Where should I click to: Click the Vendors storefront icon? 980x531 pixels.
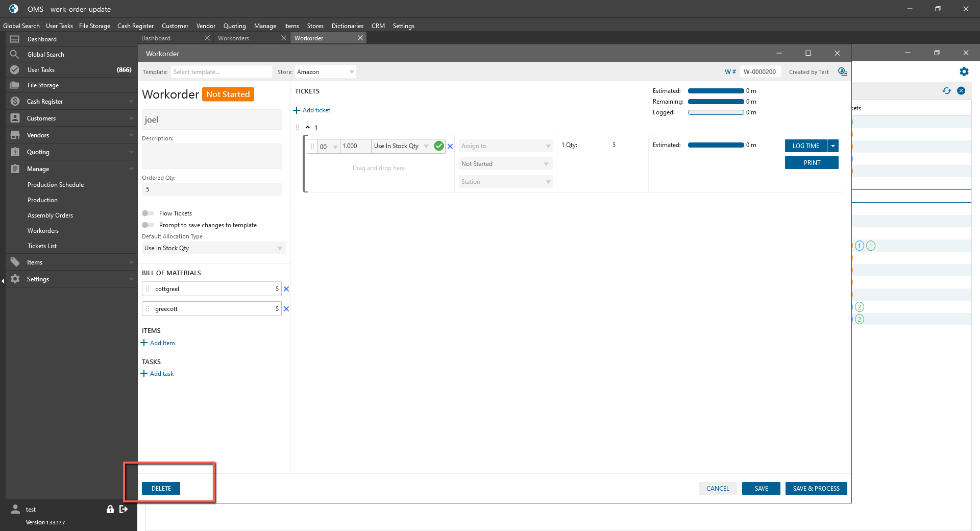click(15, 135)
